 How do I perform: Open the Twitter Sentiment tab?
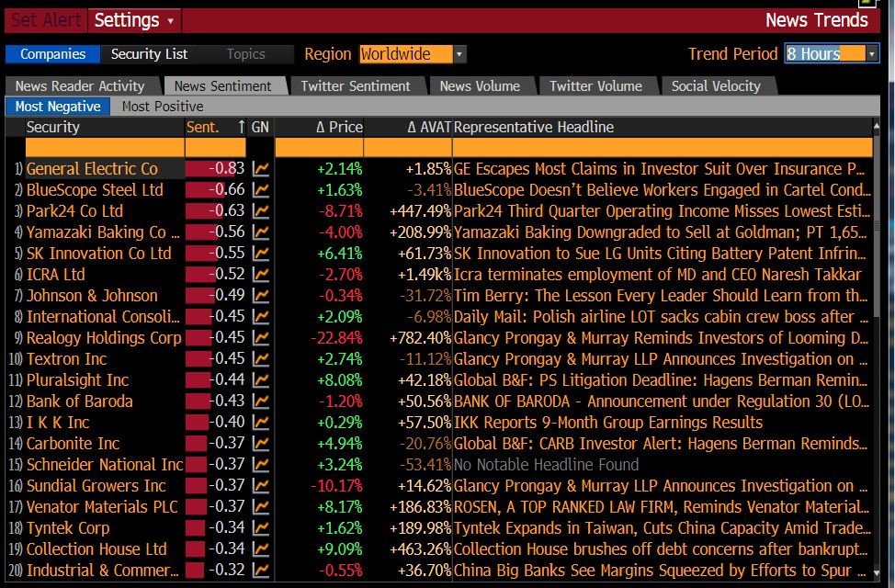coord(356,86)
